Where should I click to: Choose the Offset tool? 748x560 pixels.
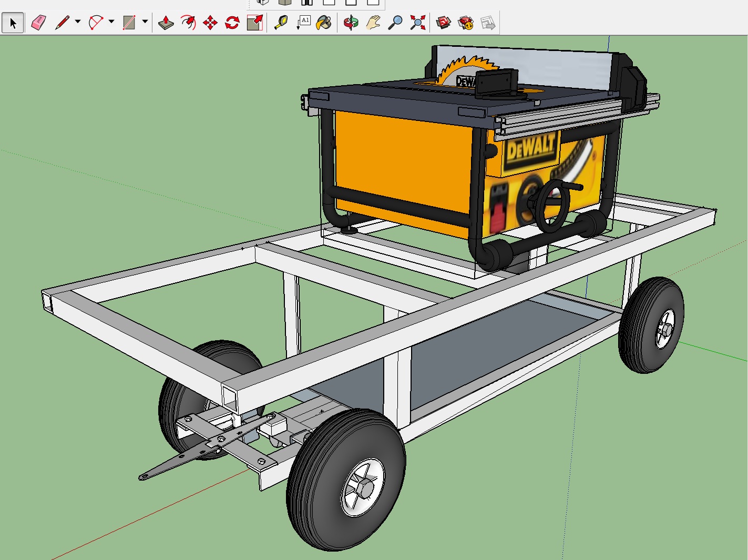pyautogui.click(x=188, y=23)
